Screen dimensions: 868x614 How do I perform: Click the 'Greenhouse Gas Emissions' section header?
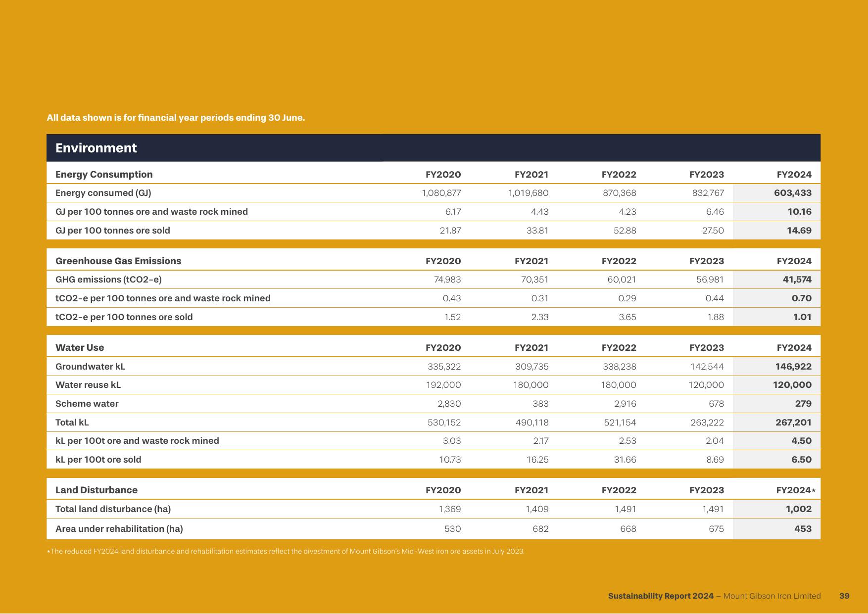pos(118,261)
